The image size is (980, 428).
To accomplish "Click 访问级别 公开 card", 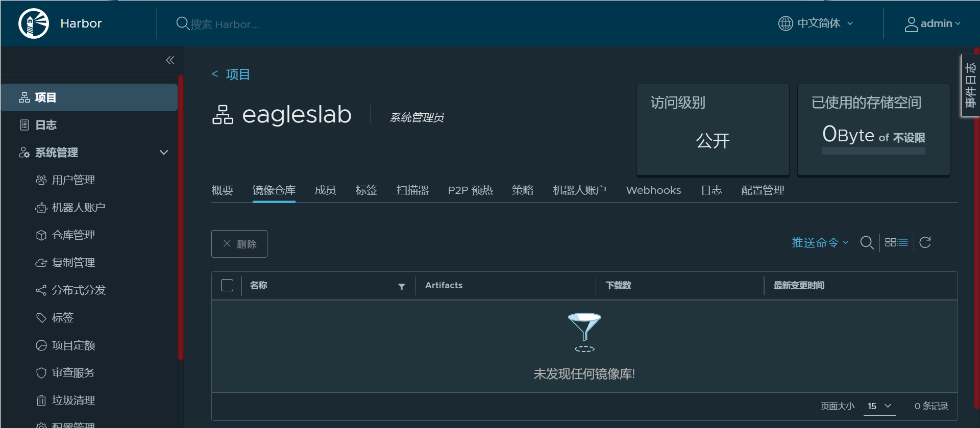I will [x=713, y=130].
